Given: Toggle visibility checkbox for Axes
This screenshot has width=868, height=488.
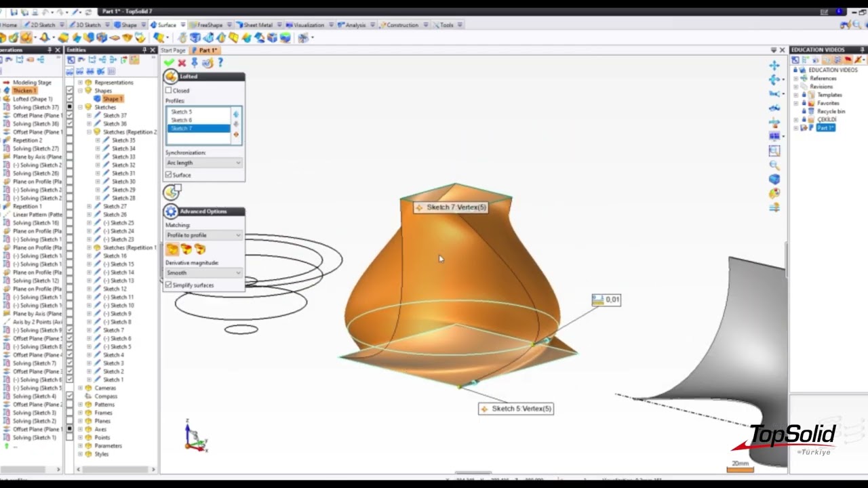Looking at the screenshot, I should pos(69,429).
